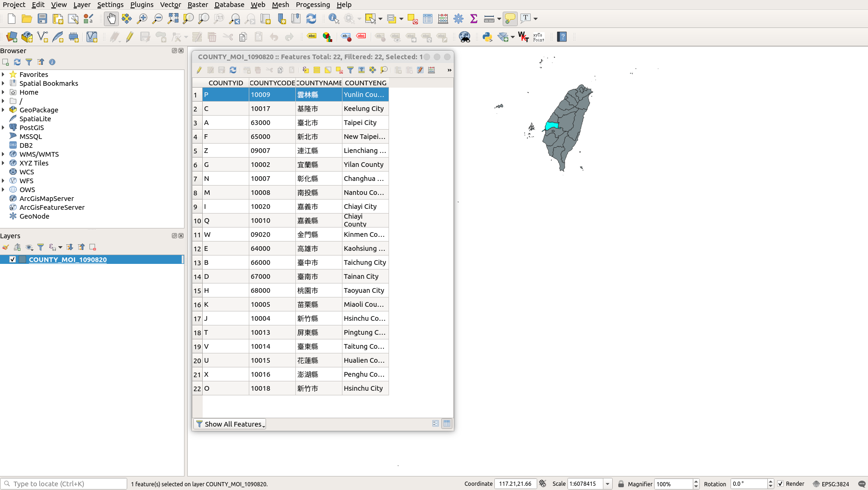The height and width of the screenshot is (490, 868).
Task: Expand the XYZ Tiles node
Action: coord(3,163)
